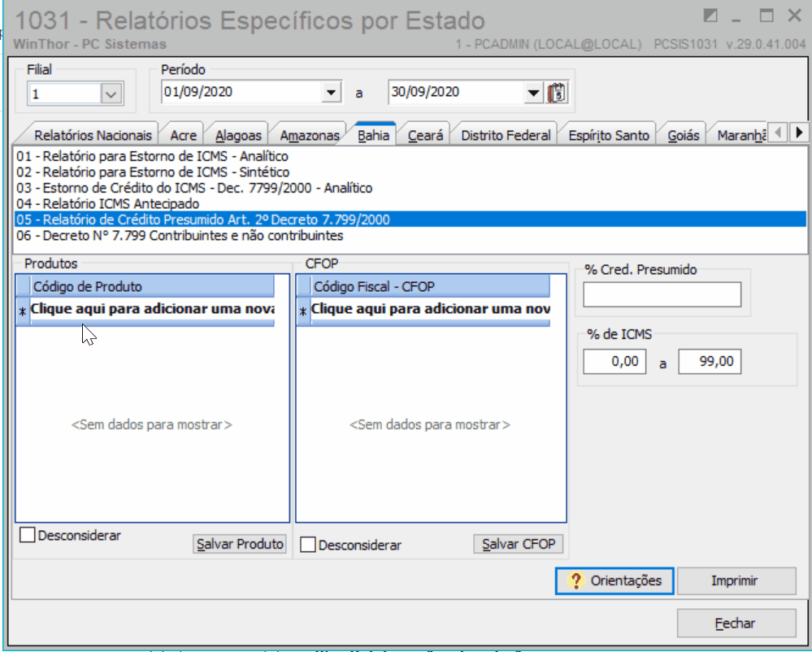
Task: Select report 04 Relatório ICMS Antecipado
Action: pyautogui.click(x=410, y=203)
